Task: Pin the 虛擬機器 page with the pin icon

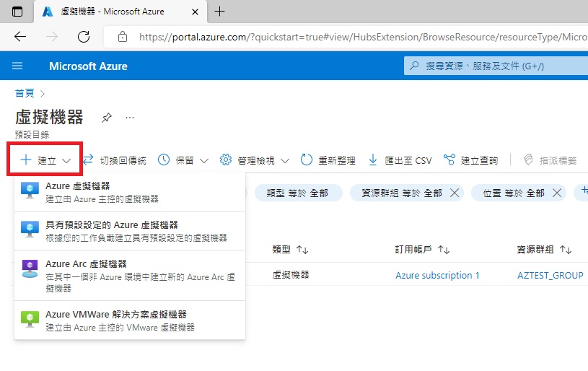Action: point(107,118)
